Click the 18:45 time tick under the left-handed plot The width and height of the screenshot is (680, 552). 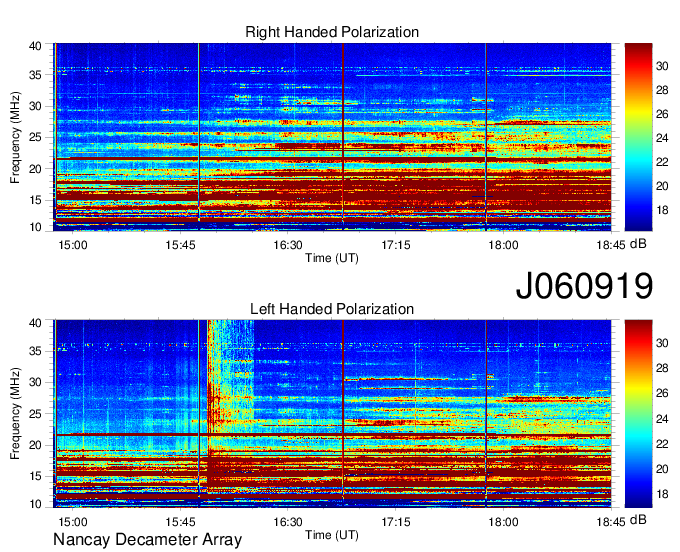(611, 522)
